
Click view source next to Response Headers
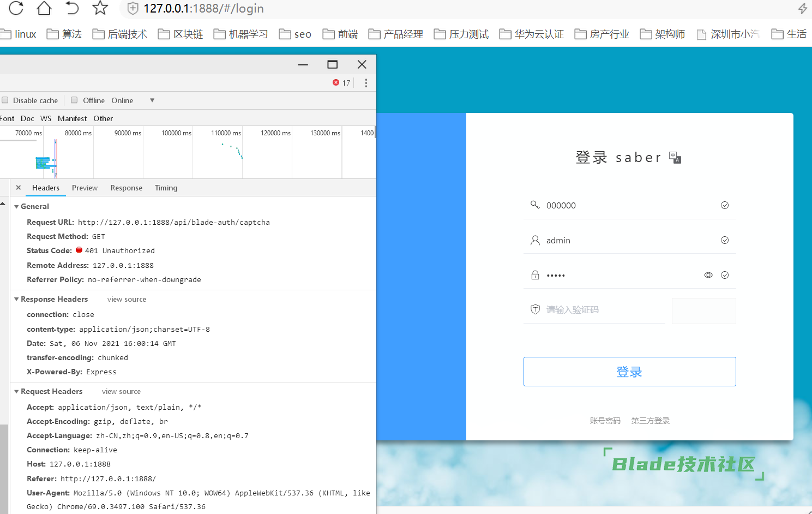(127, 299)
